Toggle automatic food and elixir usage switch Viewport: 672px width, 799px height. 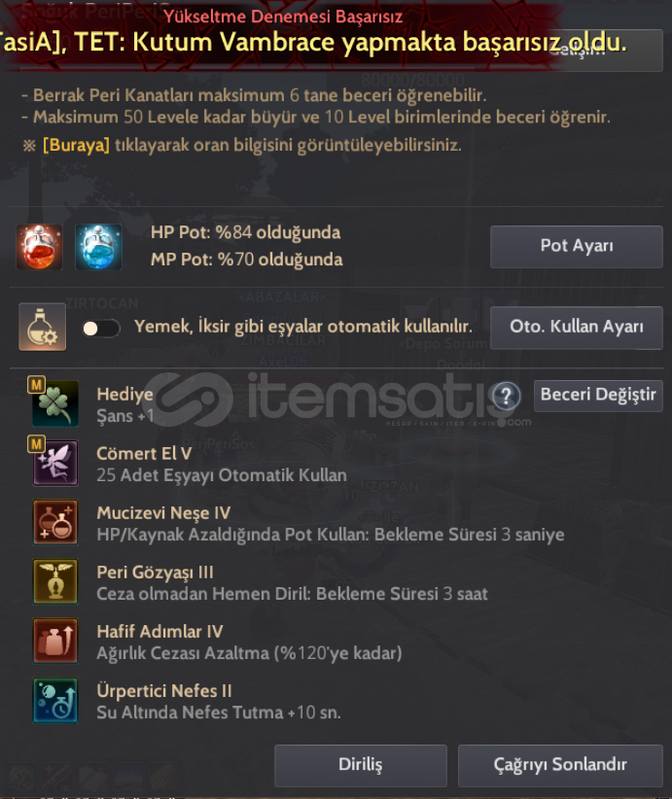tap(101, 329)
